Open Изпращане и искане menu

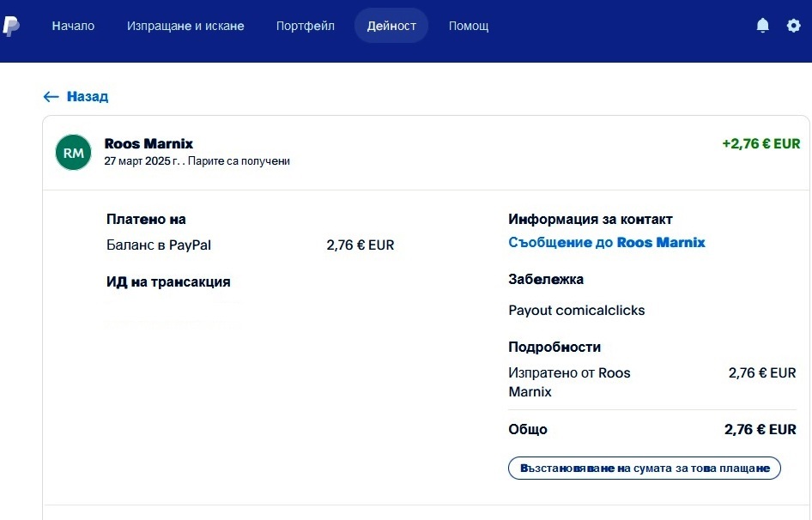coord(185,26)
